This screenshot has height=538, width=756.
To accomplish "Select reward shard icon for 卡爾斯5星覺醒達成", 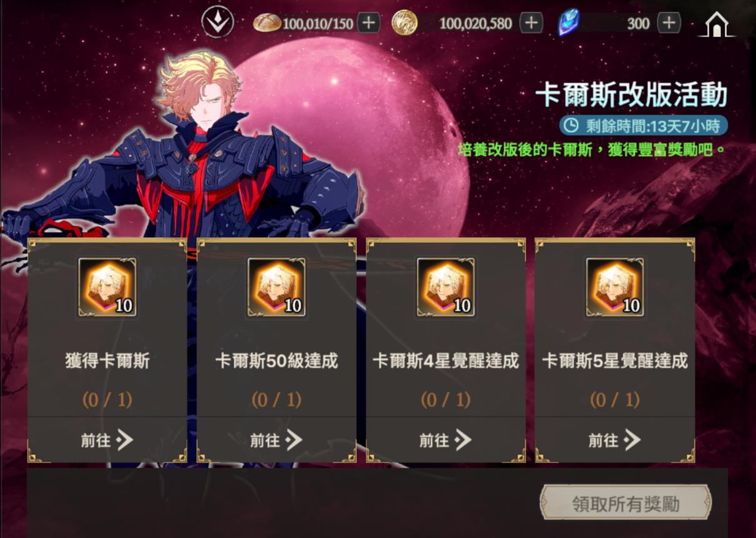I will tap(615, 287).
